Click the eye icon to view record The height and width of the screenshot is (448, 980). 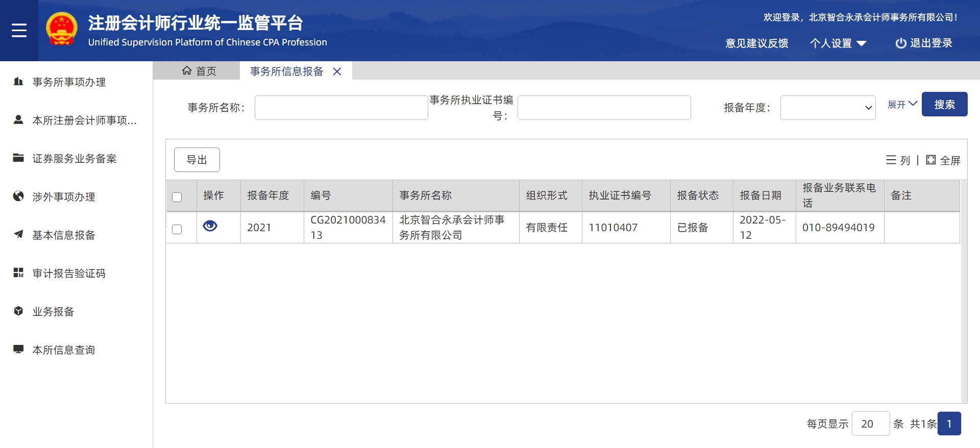[x=210, y=226]
